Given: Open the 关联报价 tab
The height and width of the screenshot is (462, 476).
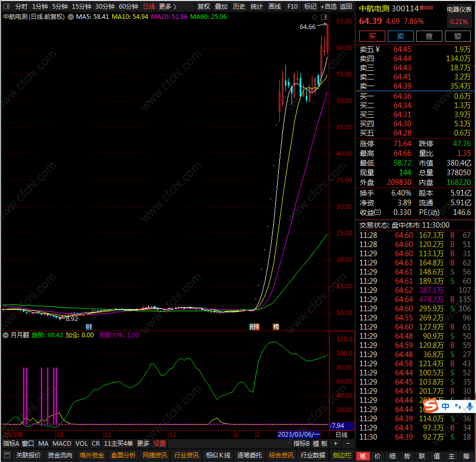Looking at the screenshot, I should pyautogui.click(x=29, y=455).
